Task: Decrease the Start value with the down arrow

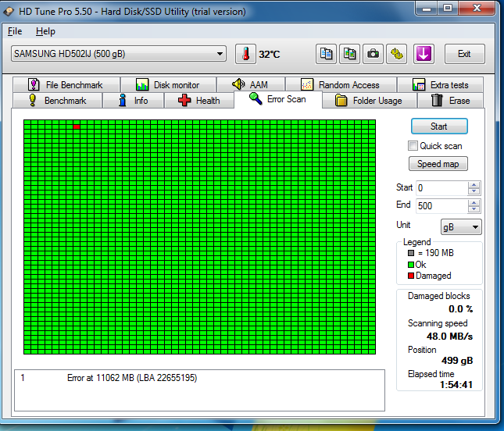Action: (x=474, y=191)
